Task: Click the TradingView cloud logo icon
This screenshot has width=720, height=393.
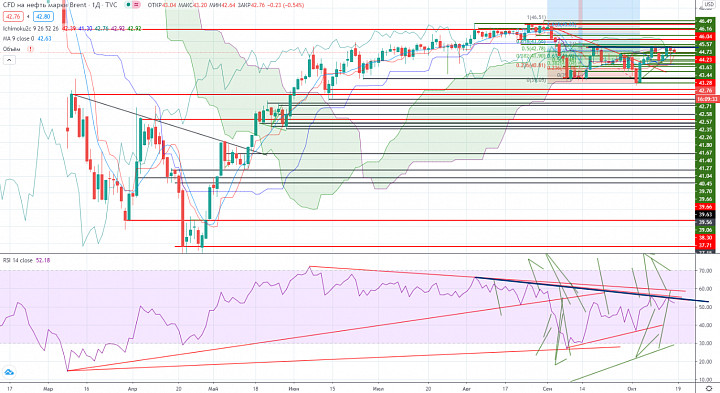Action: pyautogui.click(x=9, y=372)
